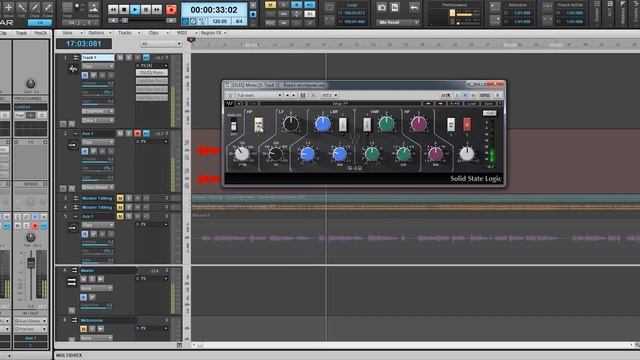The image size is (640, 360).
Task: Switch to the ProCh inspector tab
Action: point(40,33)
